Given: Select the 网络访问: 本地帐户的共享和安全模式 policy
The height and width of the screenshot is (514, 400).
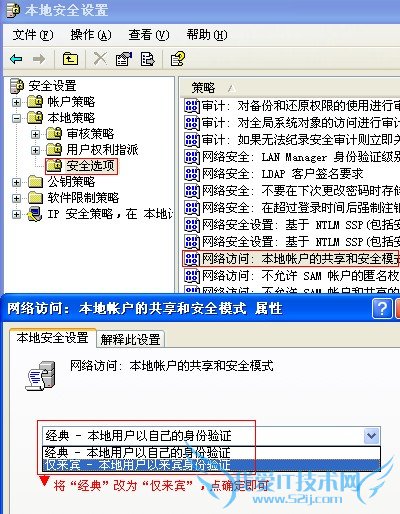Looking at the screenshot, I should pyautogui.click(x=291, y=259).
